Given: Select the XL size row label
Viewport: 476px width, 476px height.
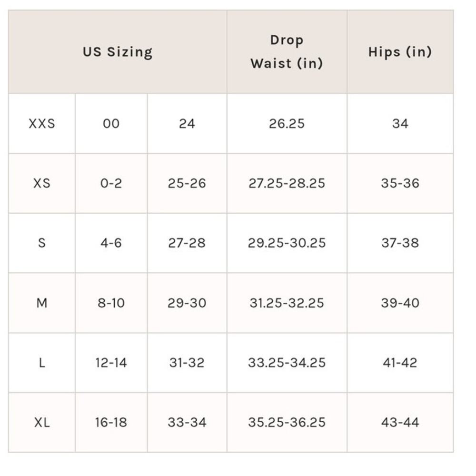Looking at the screenshot, I should [42, 423].
